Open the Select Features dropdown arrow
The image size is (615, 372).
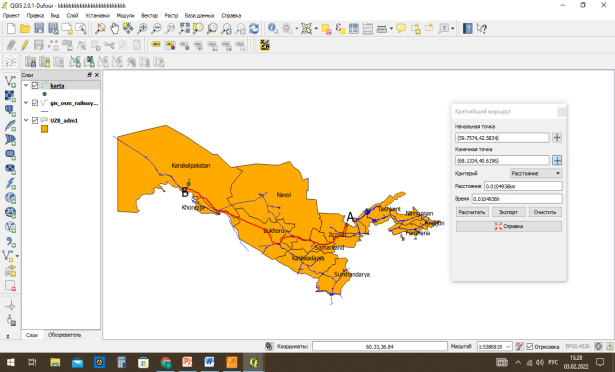pos(316,29)
